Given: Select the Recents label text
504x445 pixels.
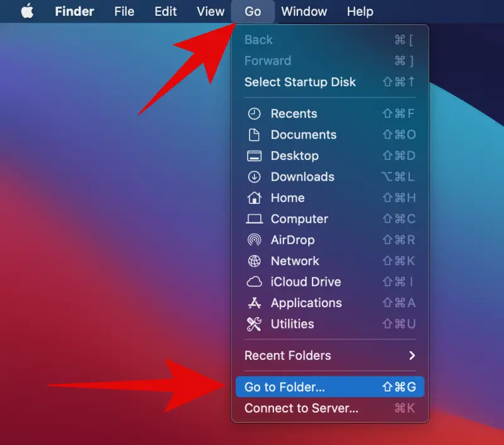Looking at the screenshot, I should click(x=294, y=114).
